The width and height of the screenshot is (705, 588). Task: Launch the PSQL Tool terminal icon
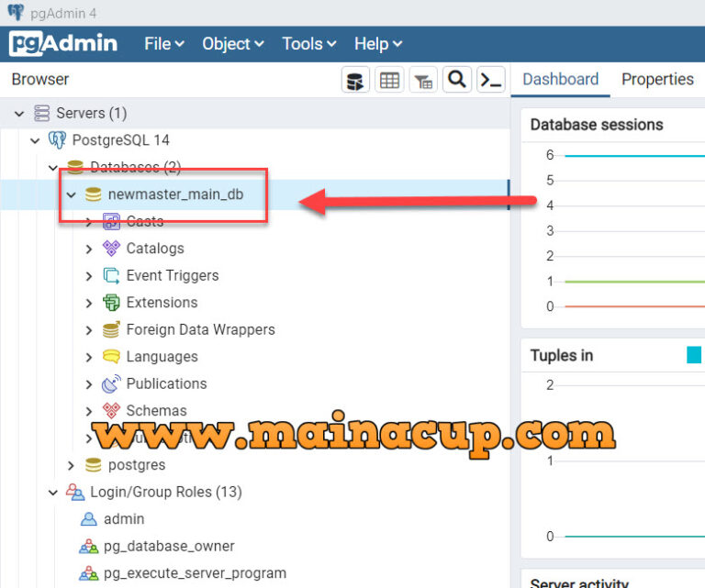[491, 80]
